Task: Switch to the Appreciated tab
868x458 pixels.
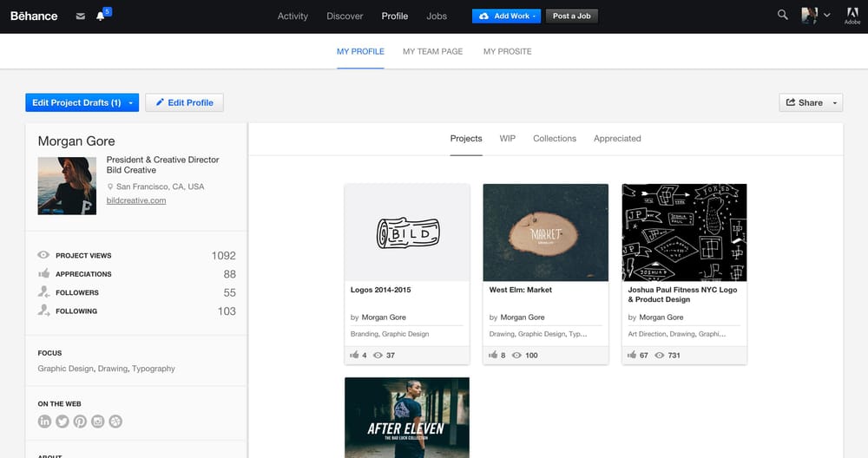Action: (617, 138)
